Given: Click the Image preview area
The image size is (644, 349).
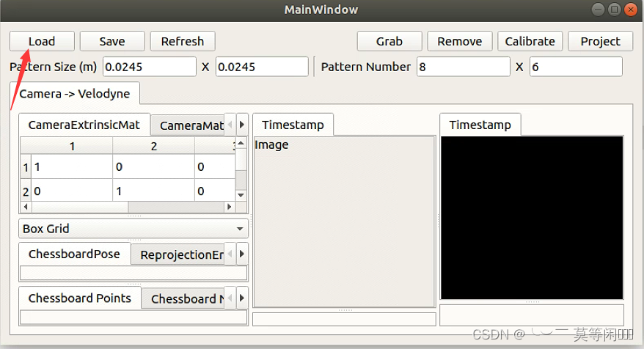Looking at the screenshot, I should 344,221.
